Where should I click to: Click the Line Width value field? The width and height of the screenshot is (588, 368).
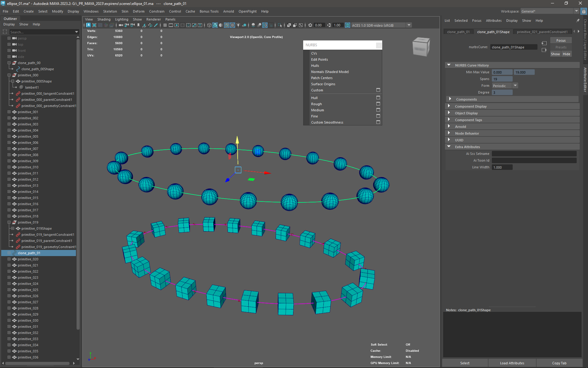502,167
